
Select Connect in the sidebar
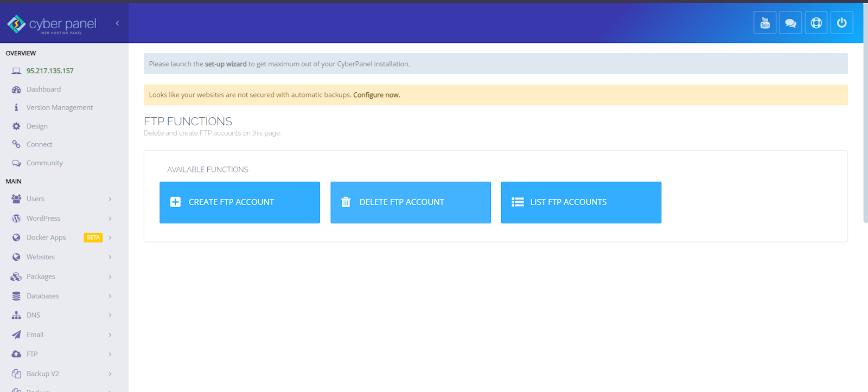tap(39, 144)
